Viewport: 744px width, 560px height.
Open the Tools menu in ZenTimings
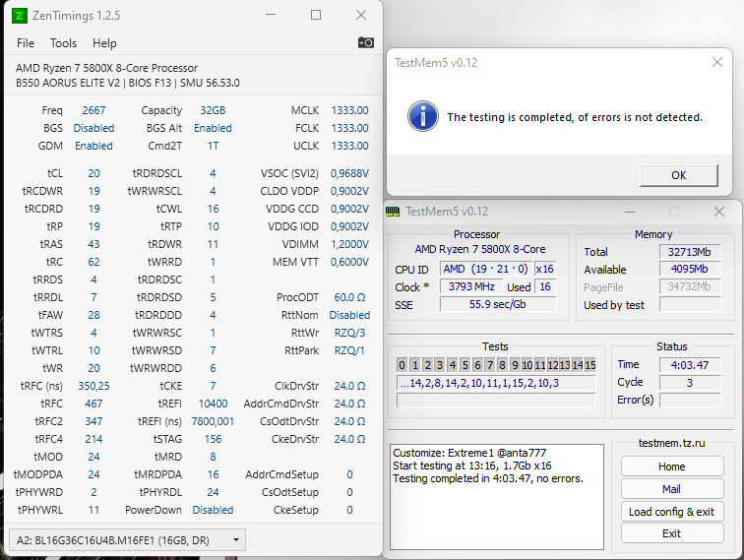pyautogui.click(x=64, y=43)
